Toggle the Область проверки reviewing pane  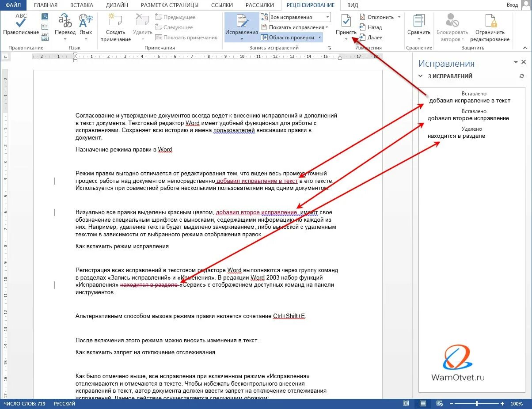288,38
